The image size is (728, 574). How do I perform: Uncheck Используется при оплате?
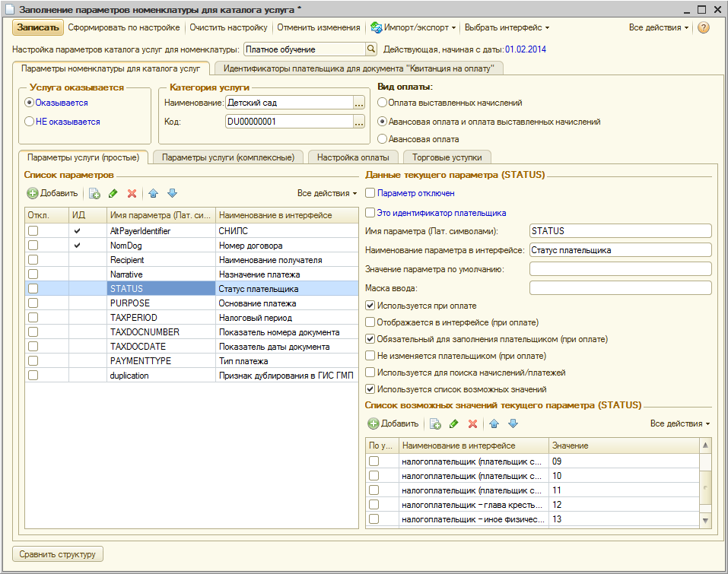click(x=370, y=306)
